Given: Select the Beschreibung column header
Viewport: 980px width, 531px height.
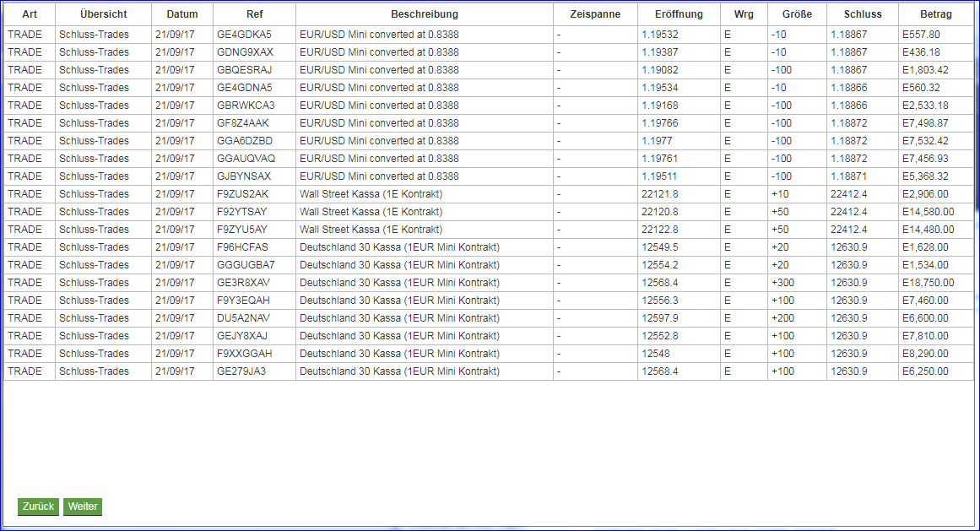Looking at the screenshot, I should [x=425, y=14].
